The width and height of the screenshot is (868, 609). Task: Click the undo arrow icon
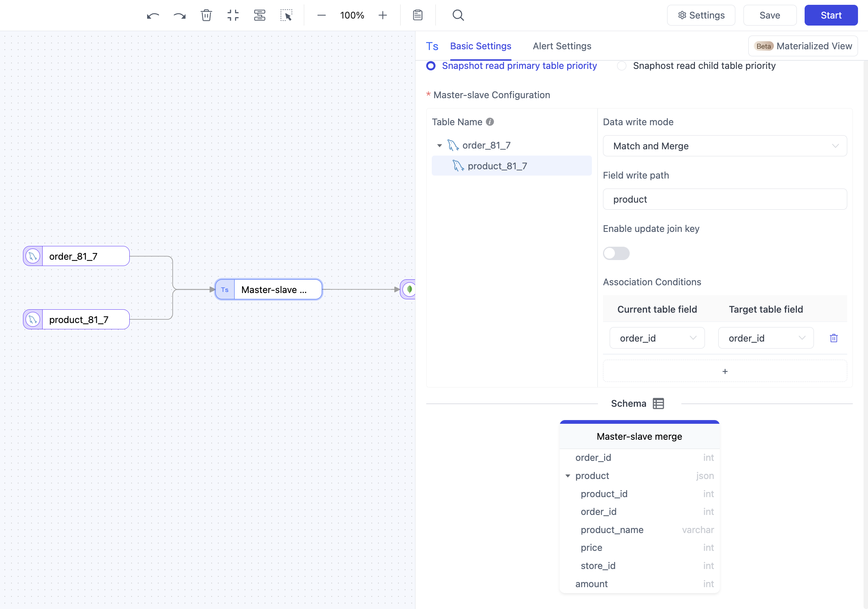click(153, 16)
